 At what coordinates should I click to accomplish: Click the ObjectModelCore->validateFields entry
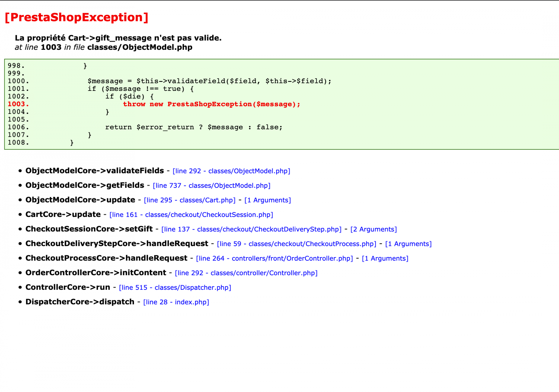pyautogui.click(x=95, y=171)
